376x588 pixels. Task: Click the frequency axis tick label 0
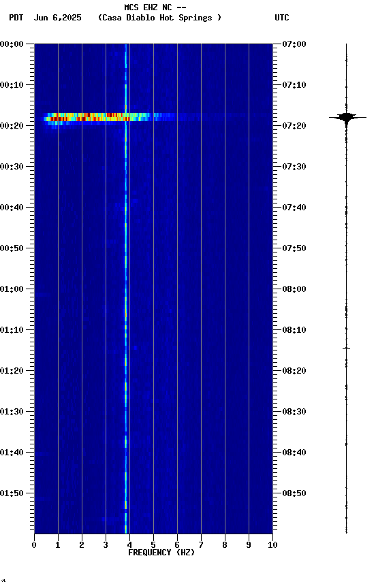point(34,545)
